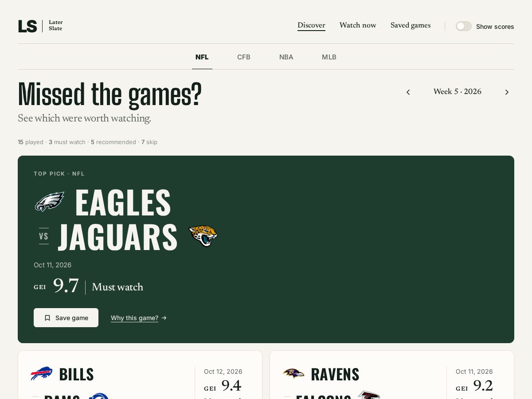Switch to the MLB tab

point(329,57)
